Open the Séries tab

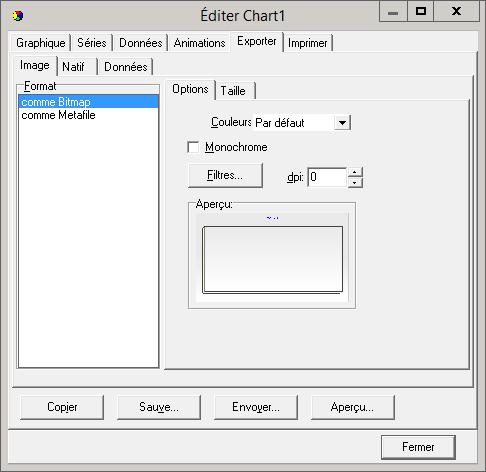click(x=92, y=43)
